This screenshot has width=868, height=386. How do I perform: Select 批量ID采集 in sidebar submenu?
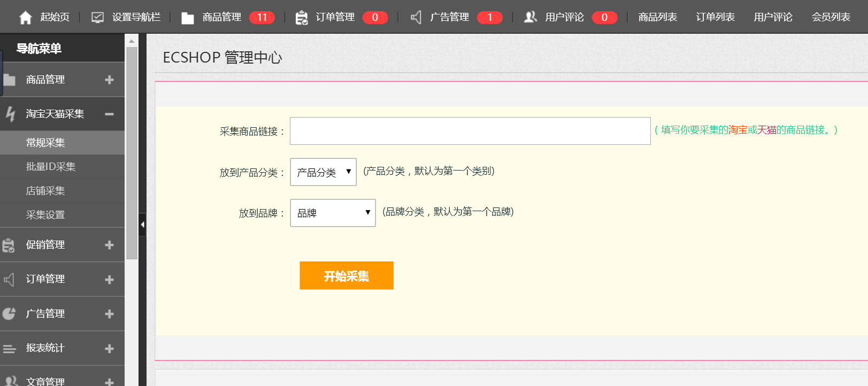(62, 167)
